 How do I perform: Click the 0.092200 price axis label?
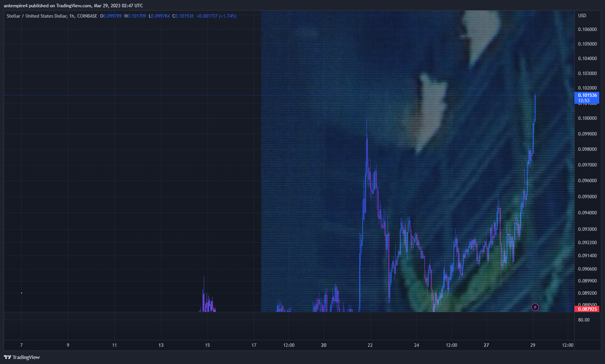(x=587, y=243)
